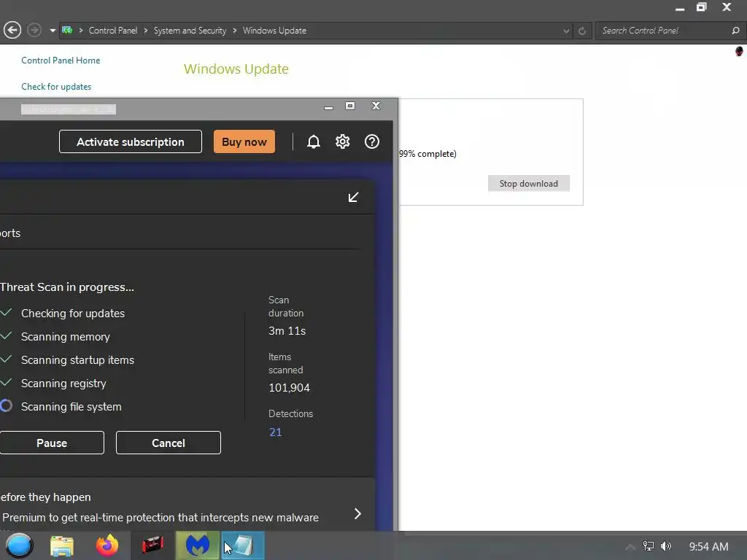The image size is (747, 560).
Task: Launch Firefox from the taskbar
Action: tap(107, 545)
